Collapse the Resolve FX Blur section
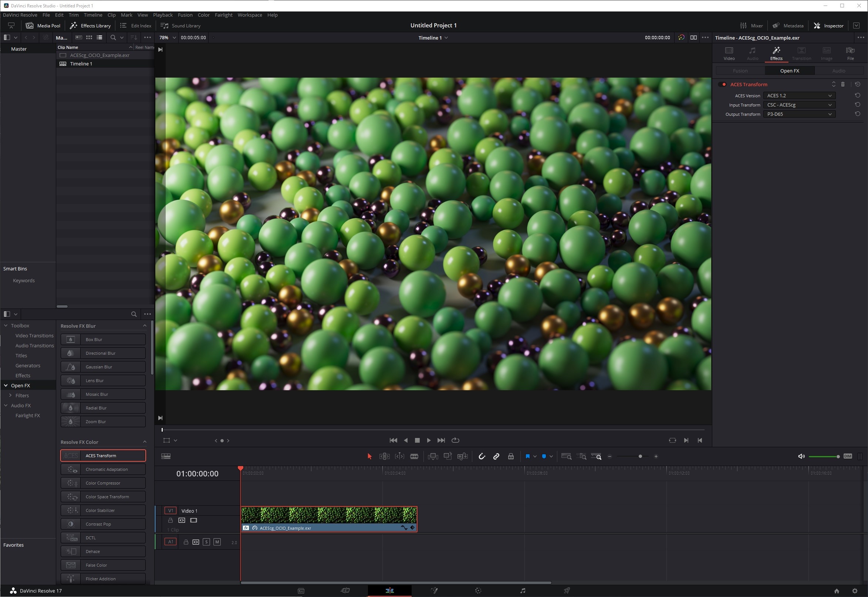 point(145,326)
